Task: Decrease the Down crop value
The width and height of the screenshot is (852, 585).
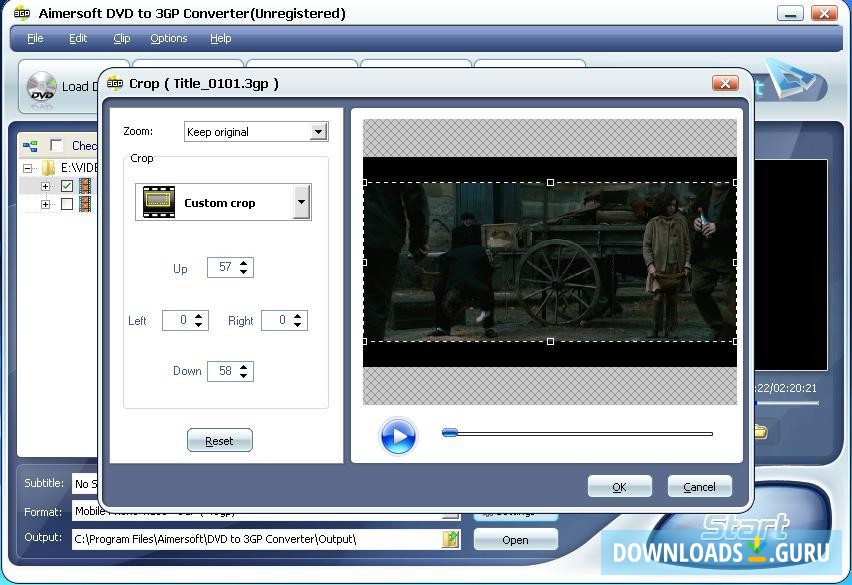Action: [243, 375]
